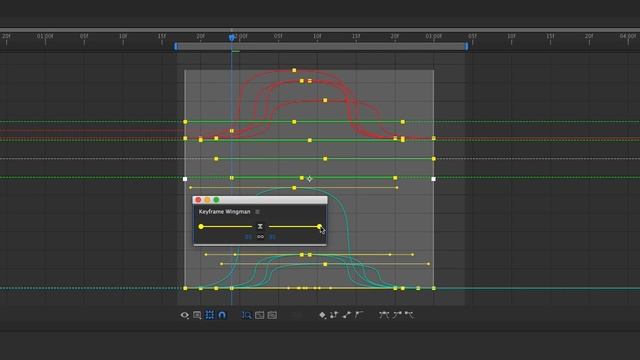640x360 pixels.
Task: Toggle the snap magnet button
Action: coord(222,315)
